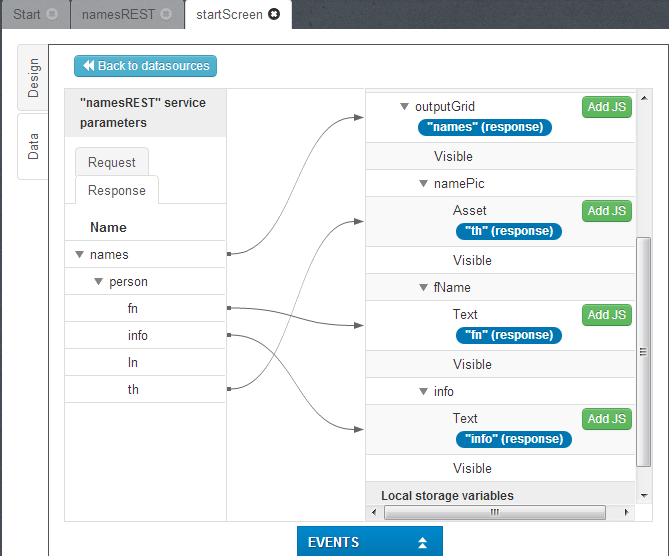This screenshot has height=556, width=669.
Task: Select the ln response parameter row
Action: 133,363
